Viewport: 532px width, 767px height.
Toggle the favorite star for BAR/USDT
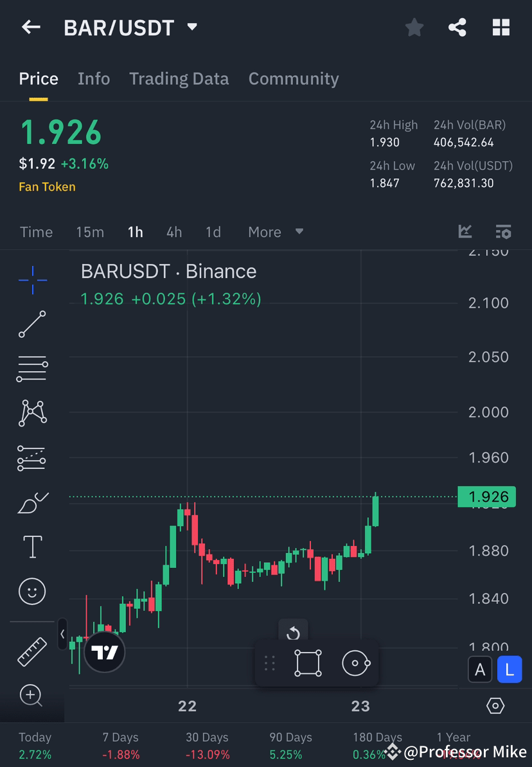414,27
